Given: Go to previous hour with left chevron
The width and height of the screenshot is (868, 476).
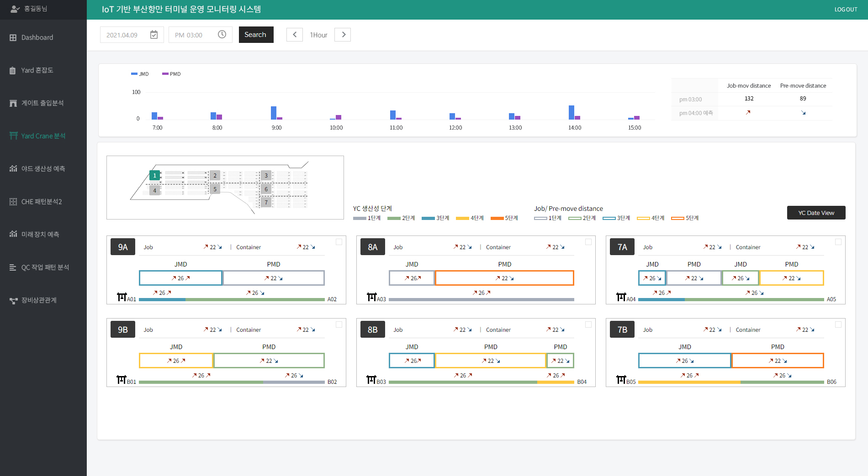Looking at the screenshot, I should pos(295,35).
